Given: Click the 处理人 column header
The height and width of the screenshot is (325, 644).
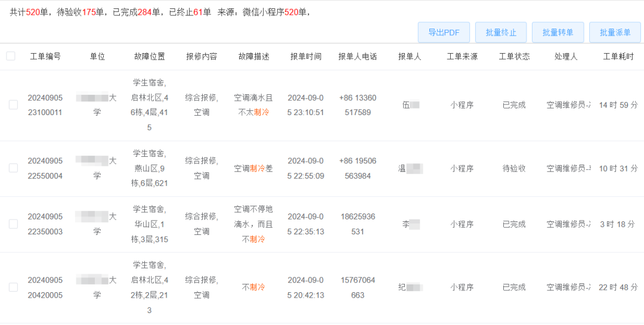Looking at the screenshot, I should (x=565, y=57).
